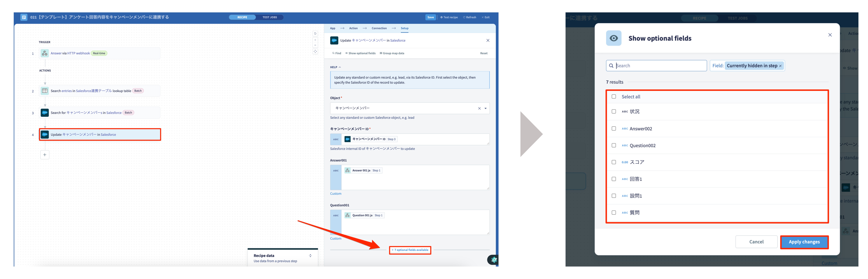Viewport: 868px width, 279px height.
Task: Click the undo/reset view icon on canvas
Action: (315, 34)
